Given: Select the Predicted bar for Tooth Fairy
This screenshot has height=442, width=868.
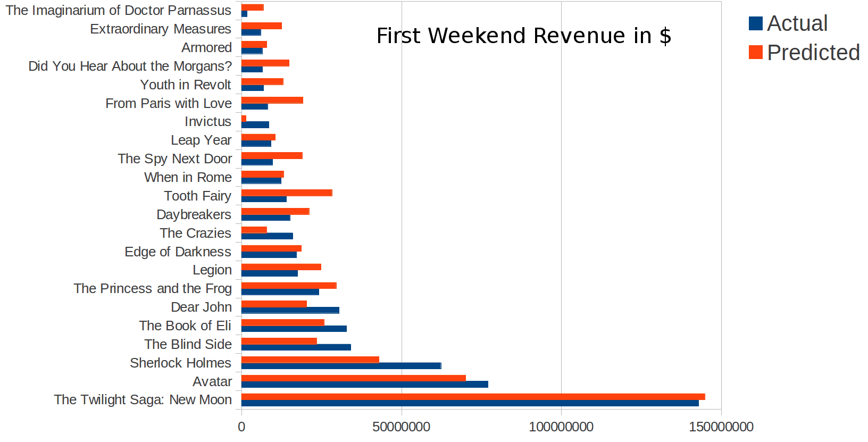Looking at the screenshot, I should (287, 193).
